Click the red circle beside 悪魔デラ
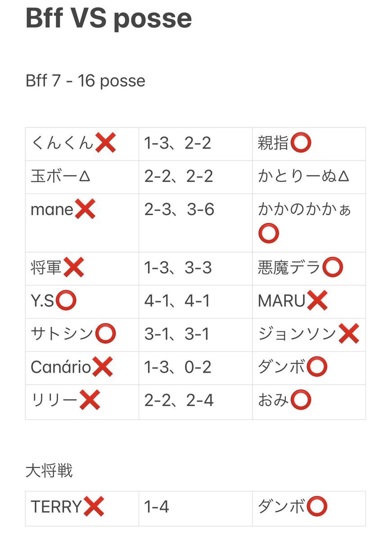This screenshot has height=540, width=392. pyautogui.click(x=333, y=268)
